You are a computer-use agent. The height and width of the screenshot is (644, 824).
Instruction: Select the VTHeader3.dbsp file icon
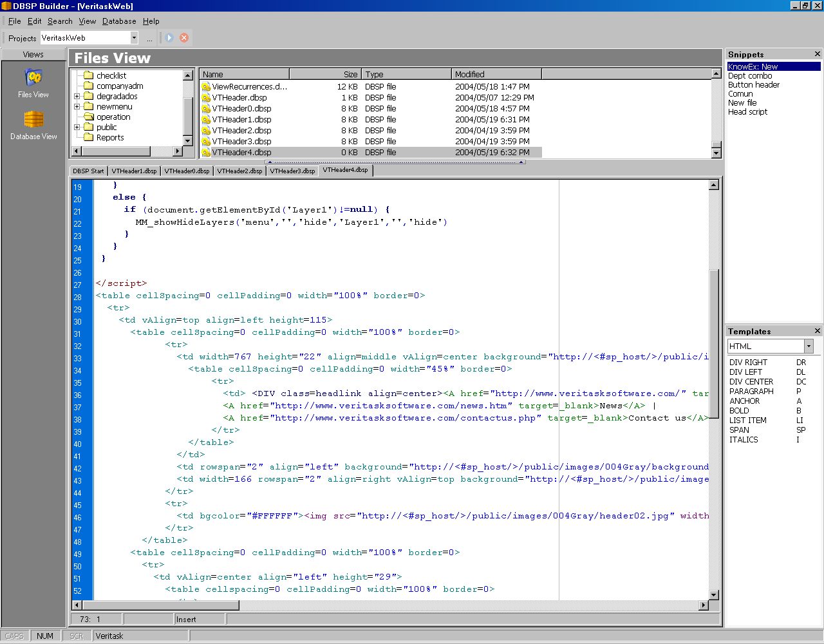point(206,142)
